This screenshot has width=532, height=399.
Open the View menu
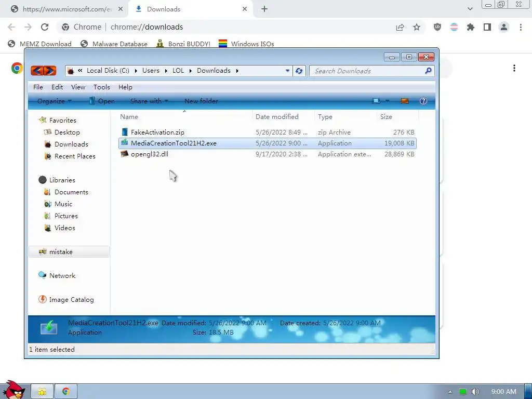coord(78,87)
